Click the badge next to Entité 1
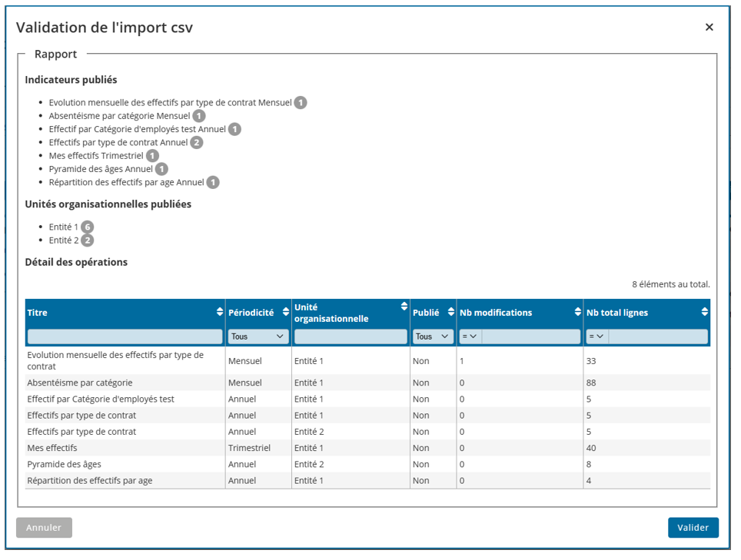The width and height of the screenshot is (741, 560). (x=88, y=227)
